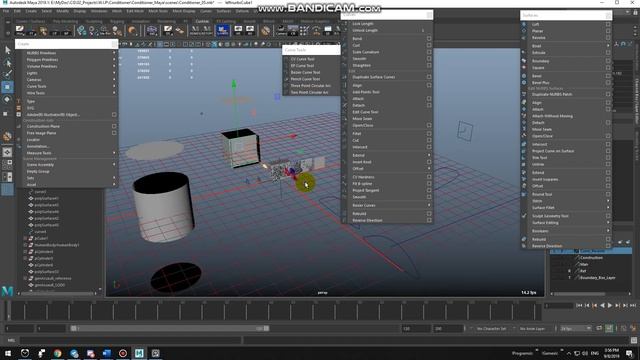Image resolution: width=640 pixels, height=360 pixels.
Task: Click the last-used tool icon in toolbox
Action: tap(7, 136)
